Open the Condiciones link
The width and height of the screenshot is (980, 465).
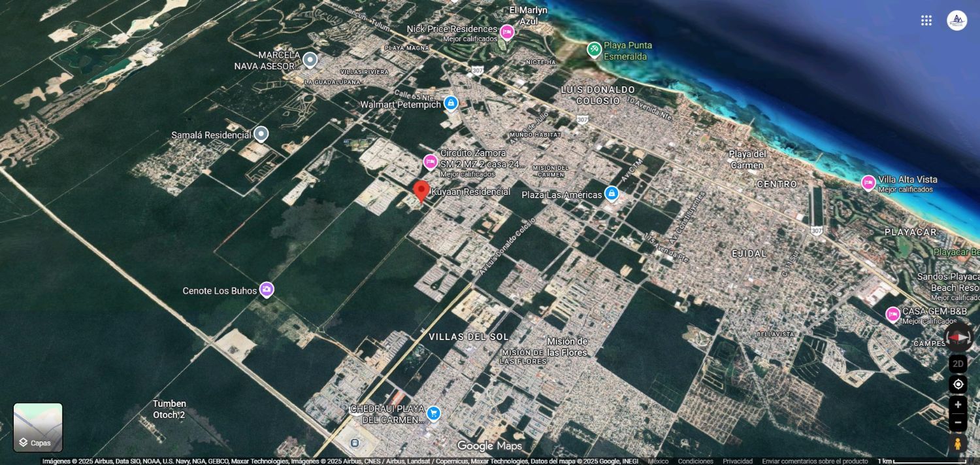[x=695, y=461]
